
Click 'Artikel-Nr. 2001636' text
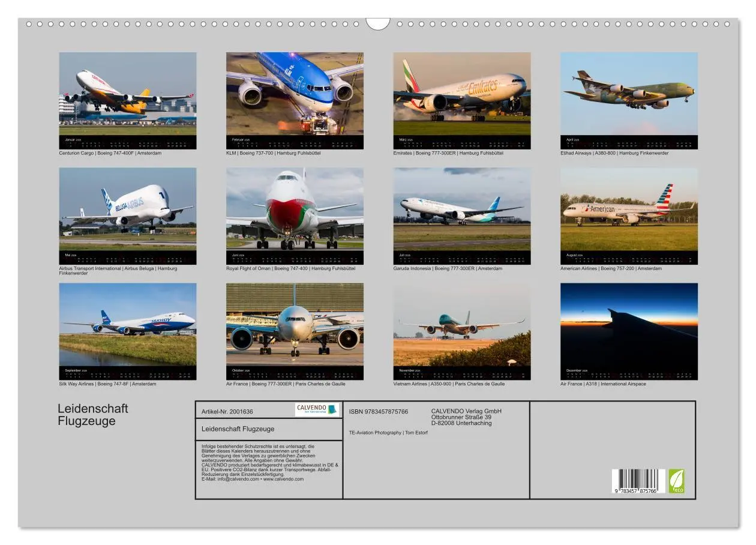click(227, 412)
